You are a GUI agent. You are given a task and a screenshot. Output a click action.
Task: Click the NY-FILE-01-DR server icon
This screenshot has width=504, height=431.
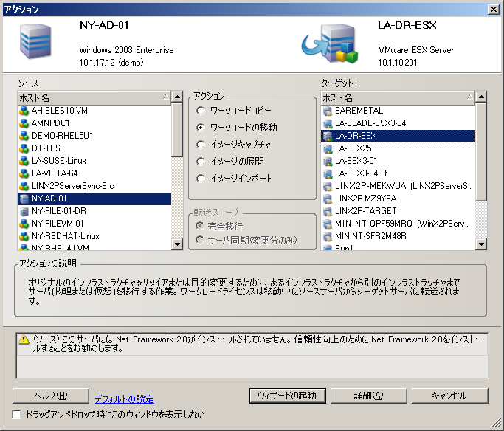tap(24, 211)
